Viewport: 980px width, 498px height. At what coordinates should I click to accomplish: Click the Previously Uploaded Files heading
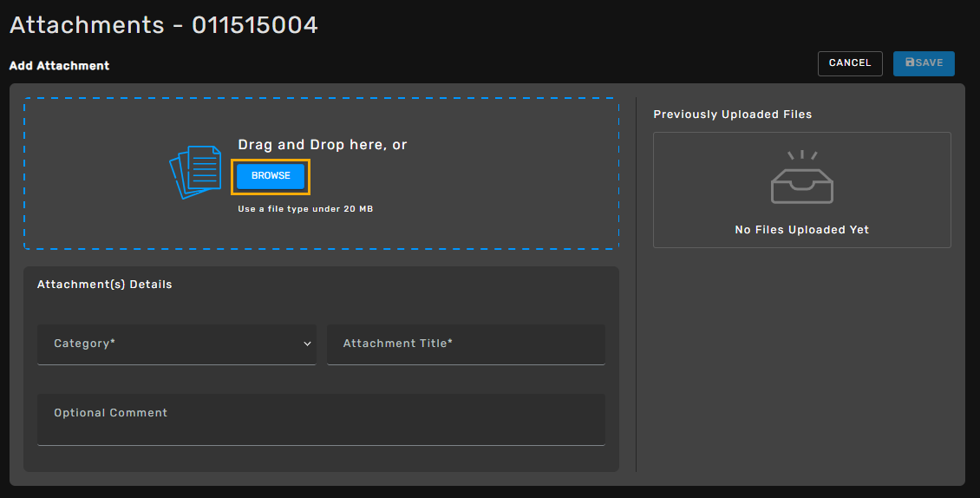(733, 115)
